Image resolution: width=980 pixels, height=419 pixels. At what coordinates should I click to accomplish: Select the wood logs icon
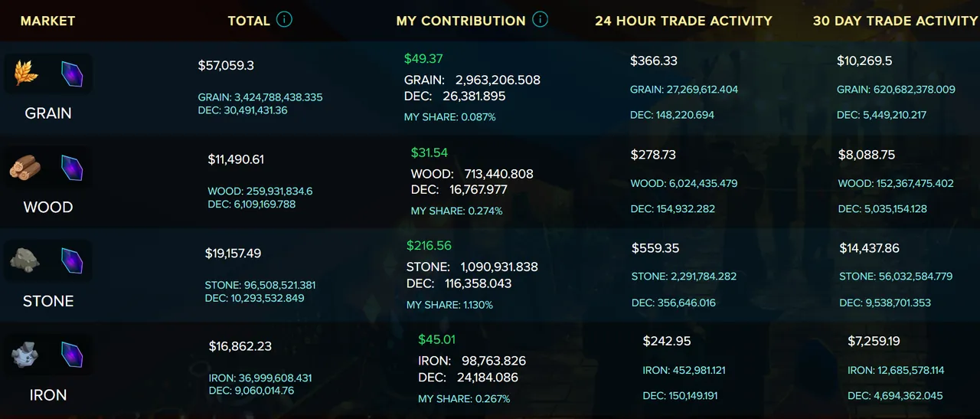(x=25, y=168)
